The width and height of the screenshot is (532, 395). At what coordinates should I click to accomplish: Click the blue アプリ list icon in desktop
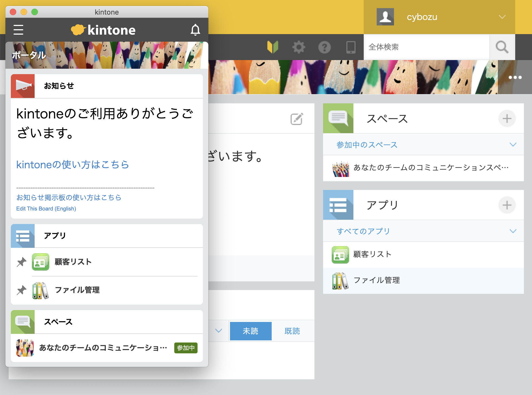point(338,205)
